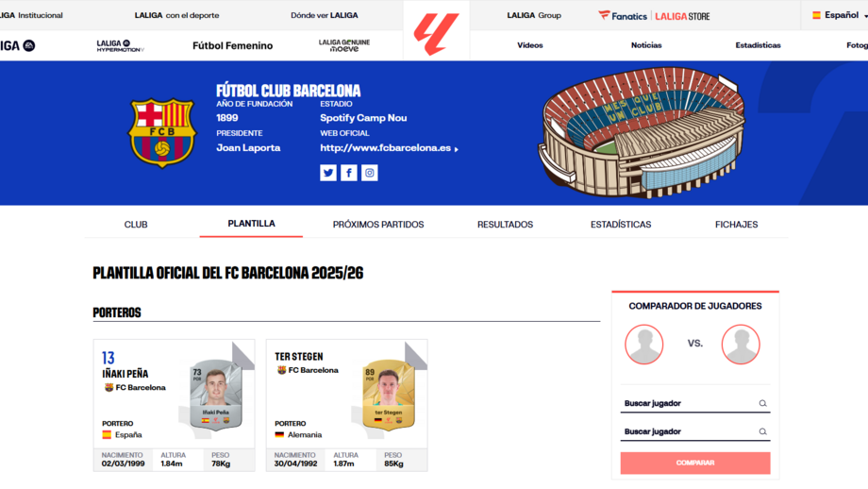Click search icon in first Buscar jugador field
The height and width of the screenshot is (489, 868).
[762, 404]
